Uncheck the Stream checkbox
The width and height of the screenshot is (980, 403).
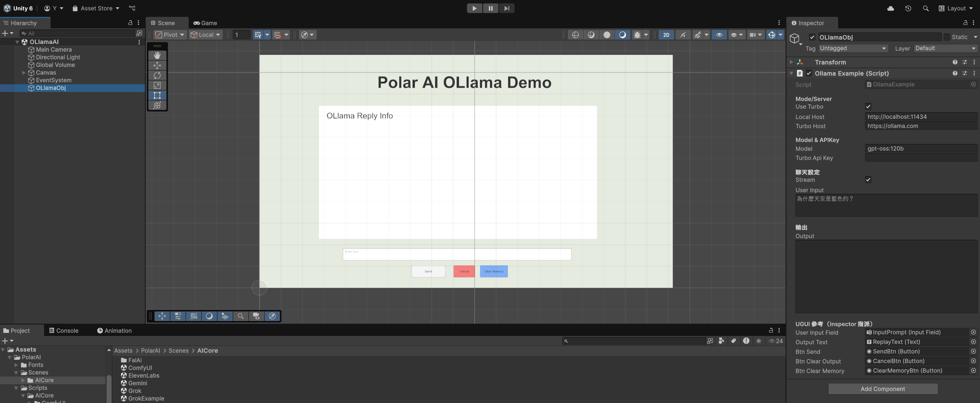[868, 180]
